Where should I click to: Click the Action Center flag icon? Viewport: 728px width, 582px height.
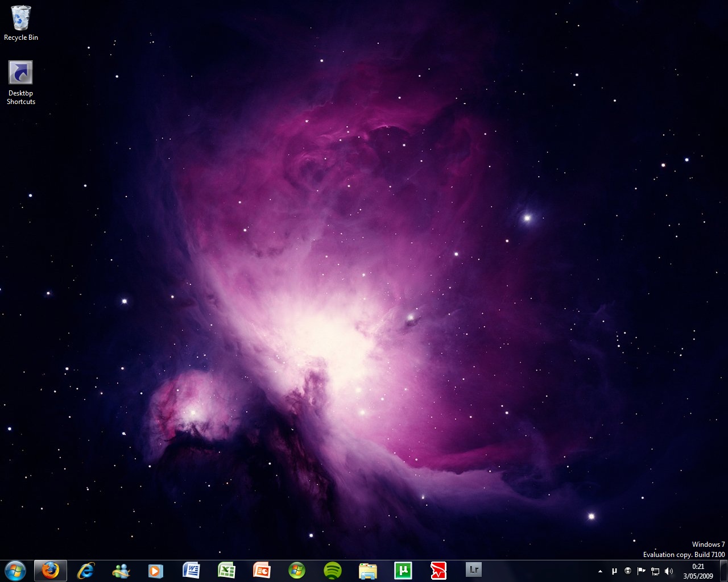[642, 571]
